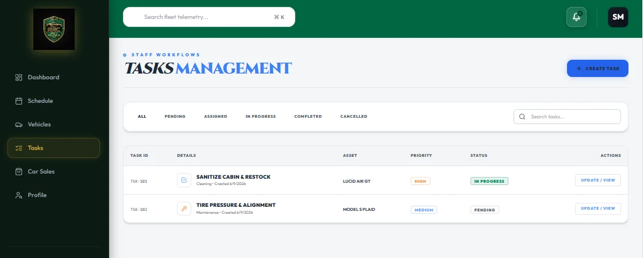
Task: Click the LUCID AIR GT asset
Action: coord(357,181)
